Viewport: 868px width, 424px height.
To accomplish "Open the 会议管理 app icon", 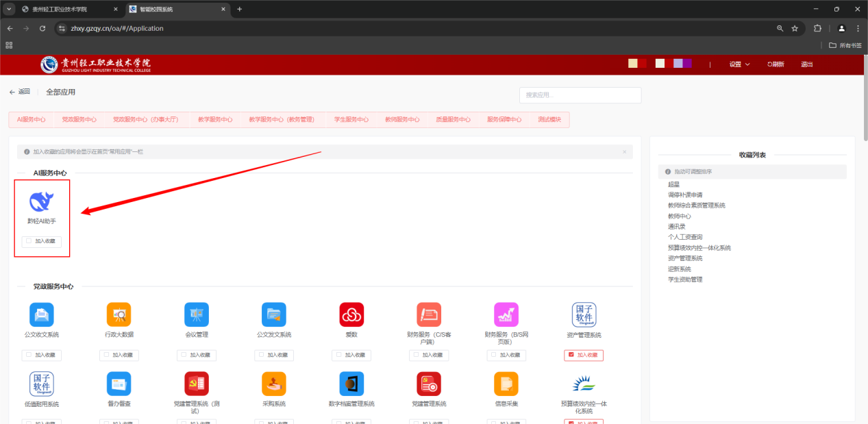I will 197,314.
